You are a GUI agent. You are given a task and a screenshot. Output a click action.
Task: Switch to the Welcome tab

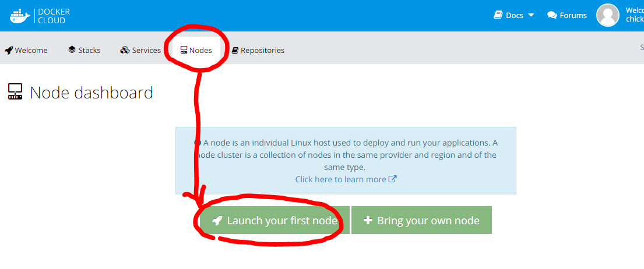pyautogui.click(x=26, y=50)
